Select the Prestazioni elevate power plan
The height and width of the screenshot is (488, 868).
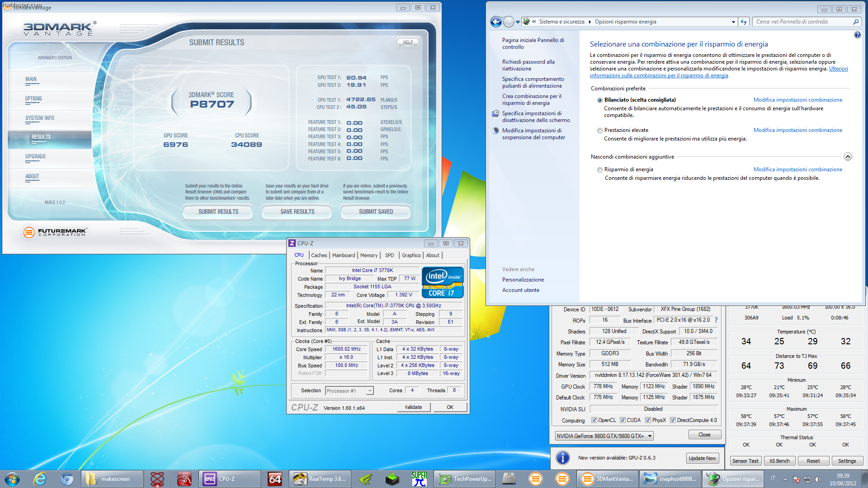click(x=599, y=131)
